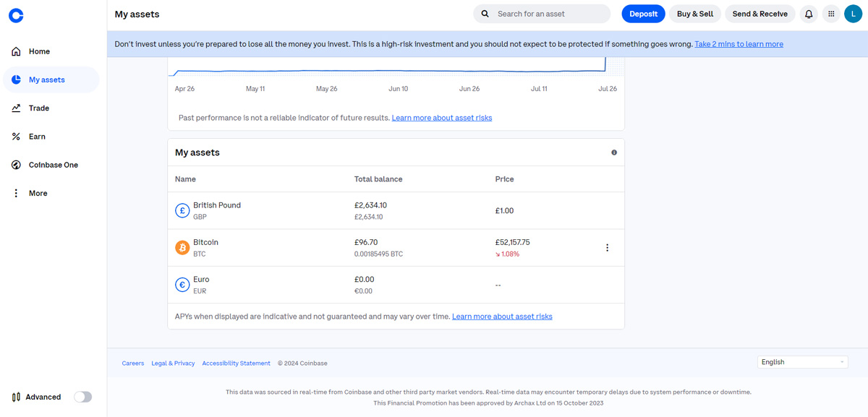
Task: Click the Name column header
Action: tap(185, 179)
